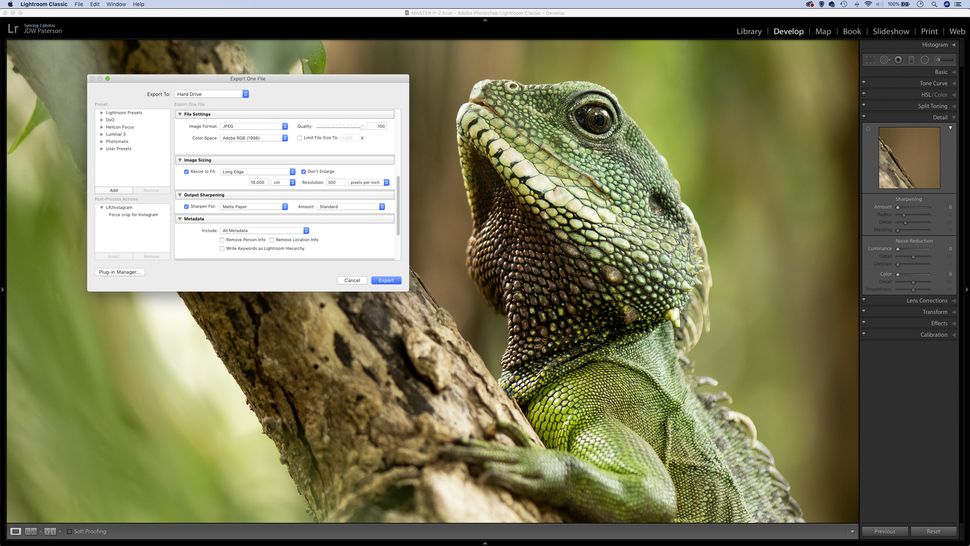
Task: Hide the top module picker arrow
Action: 485,20
